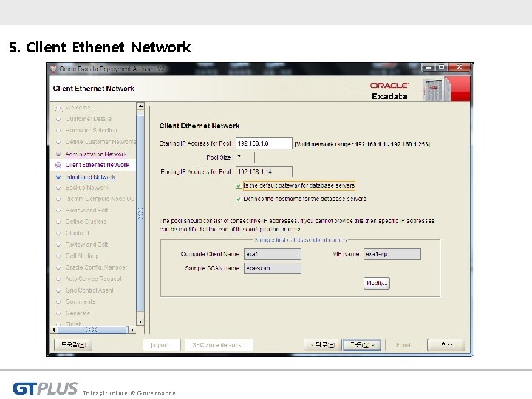The height and width of the screenshot is (399, 532).
Task: Click the Cancel button at bottom right
Action: point(446,345)
